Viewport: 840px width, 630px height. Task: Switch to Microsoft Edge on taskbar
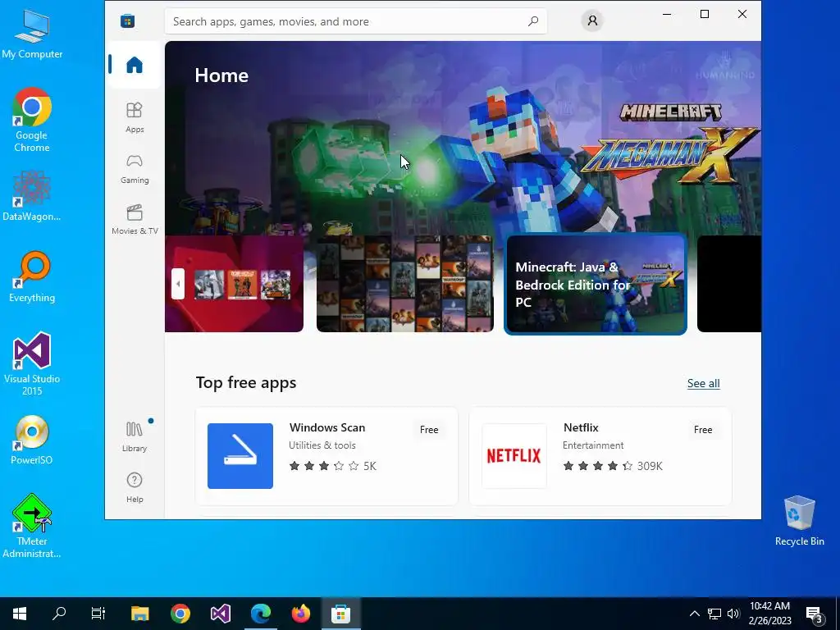[261, 614]
